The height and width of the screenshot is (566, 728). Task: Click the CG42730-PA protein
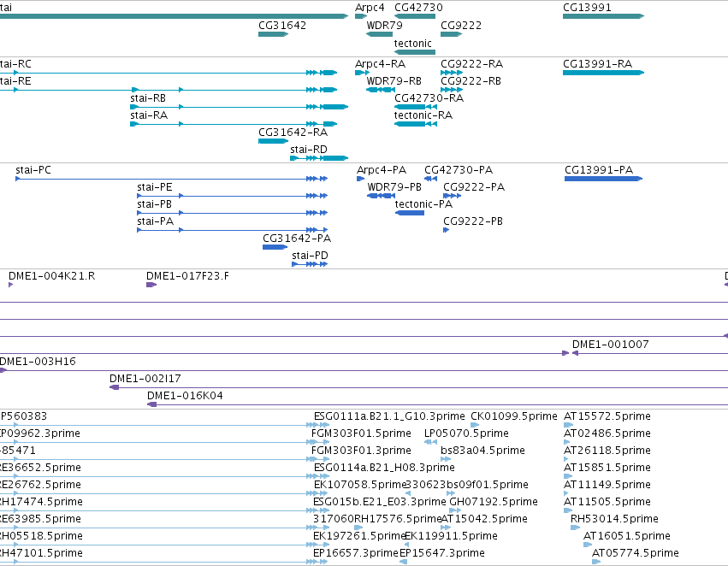coord(430,179)
